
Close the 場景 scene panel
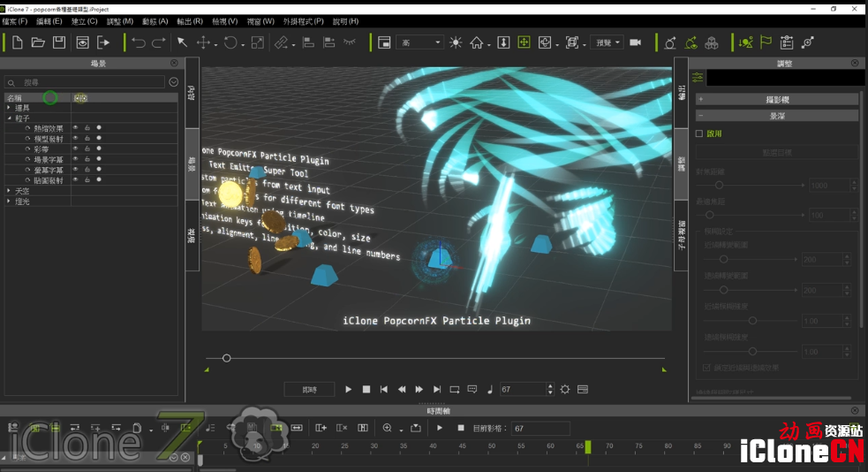pyautogui.click(x=174, y=63)
